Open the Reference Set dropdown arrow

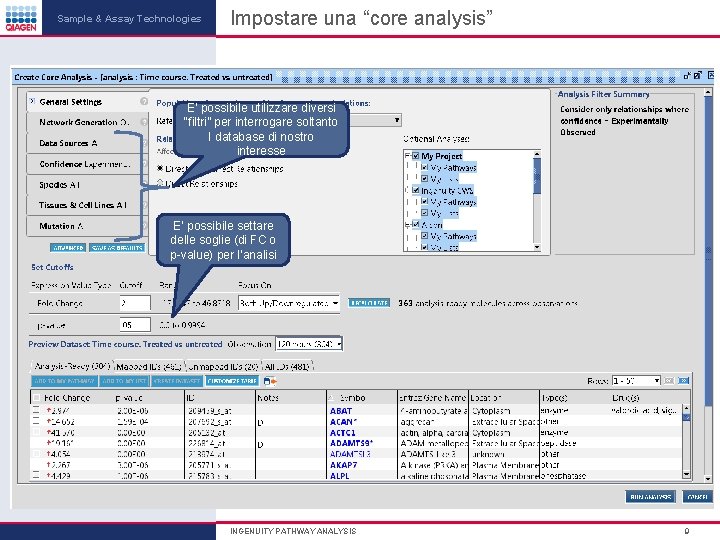pos(397,120)
